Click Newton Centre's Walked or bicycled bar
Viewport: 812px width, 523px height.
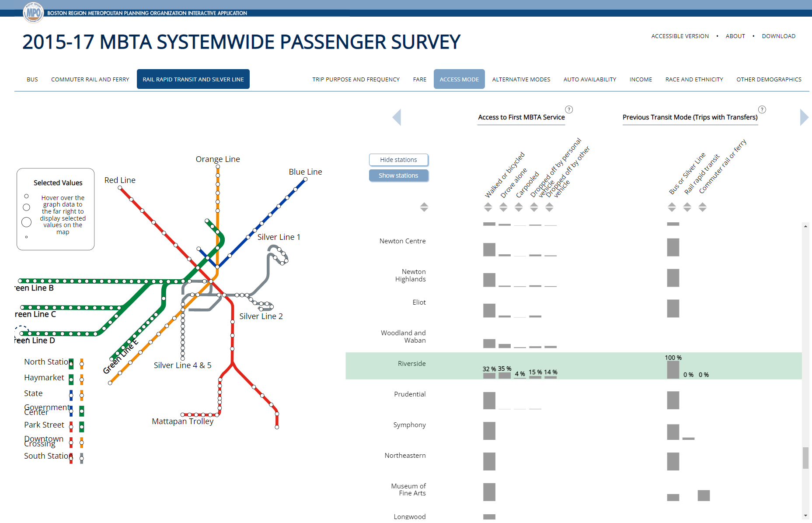(489, 249)
